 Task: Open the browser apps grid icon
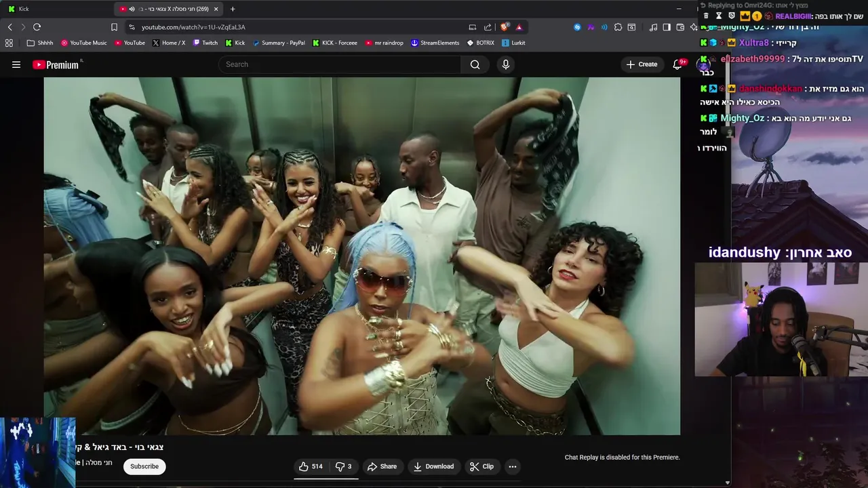tap(9, 43)
